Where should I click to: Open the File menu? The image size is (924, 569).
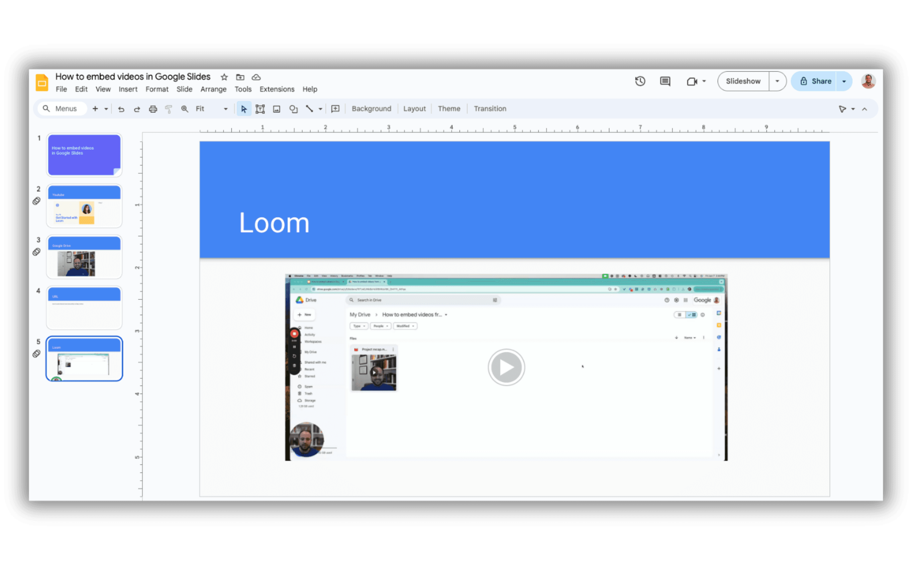click(x=61, y=89)
